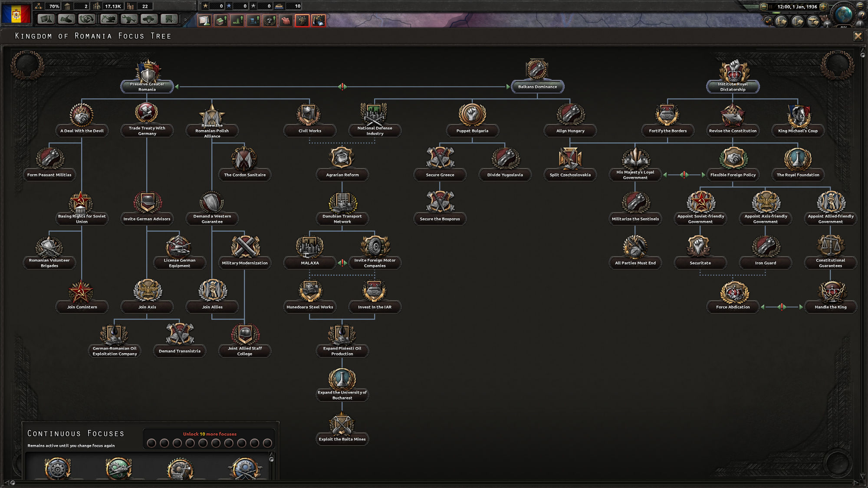Click the army experience book icon under the clock
Screen dimensions: 868x488
[x=780, y=21]
